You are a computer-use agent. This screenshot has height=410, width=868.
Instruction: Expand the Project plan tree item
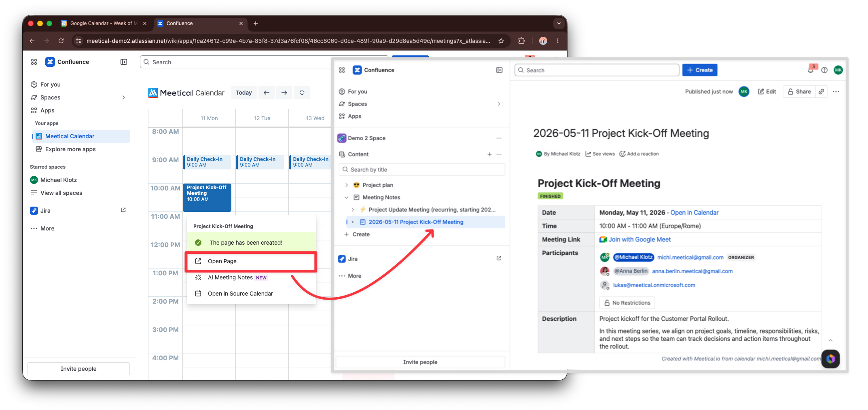point(347,185)
